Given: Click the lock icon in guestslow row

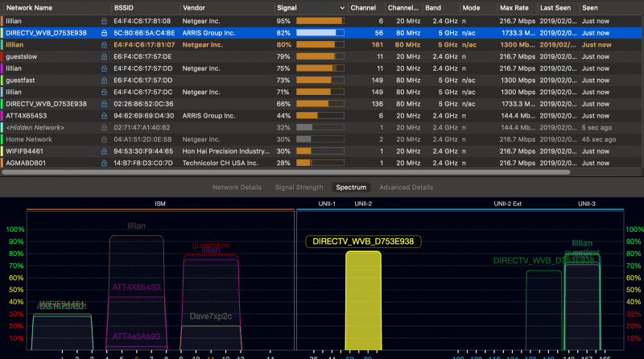Looking at the screenshot, I should pos(104,56).
